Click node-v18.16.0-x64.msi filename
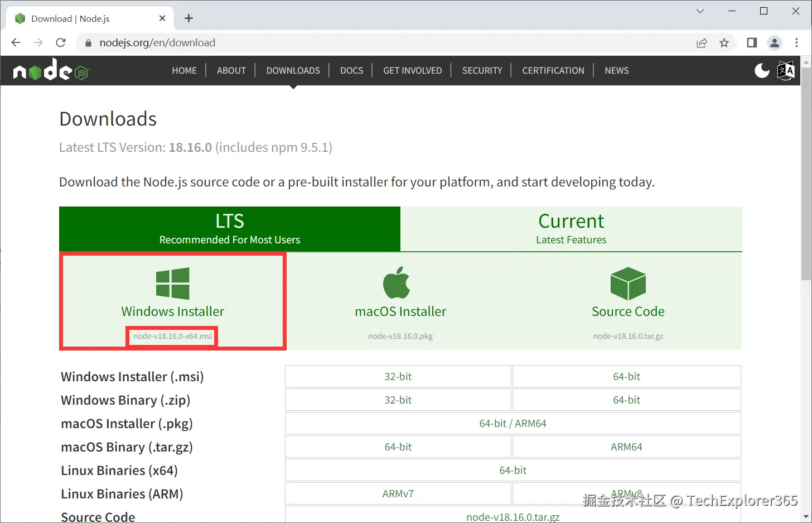812x523 pixels. (x=173, y=336)
